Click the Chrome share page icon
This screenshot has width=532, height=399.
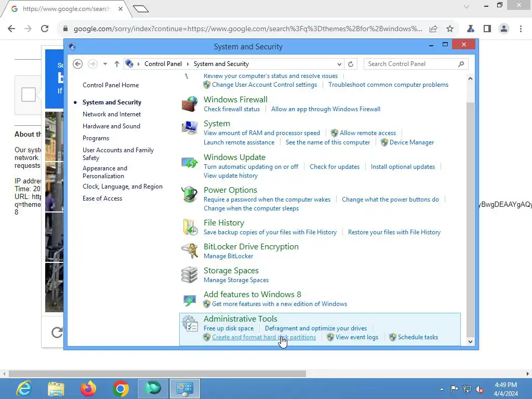pos(433,29)
